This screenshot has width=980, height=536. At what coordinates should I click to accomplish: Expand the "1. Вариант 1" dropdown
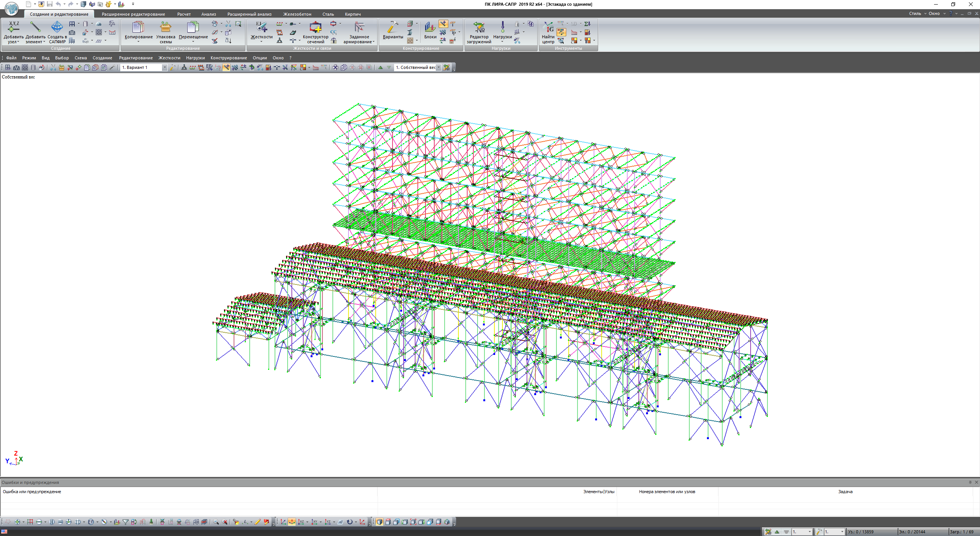click(x=165, y=67)
